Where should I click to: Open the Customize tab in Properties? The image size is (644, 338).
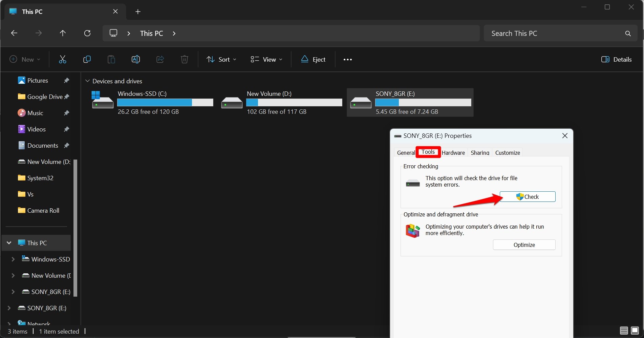pyautogui.click(x=508, y=153)
